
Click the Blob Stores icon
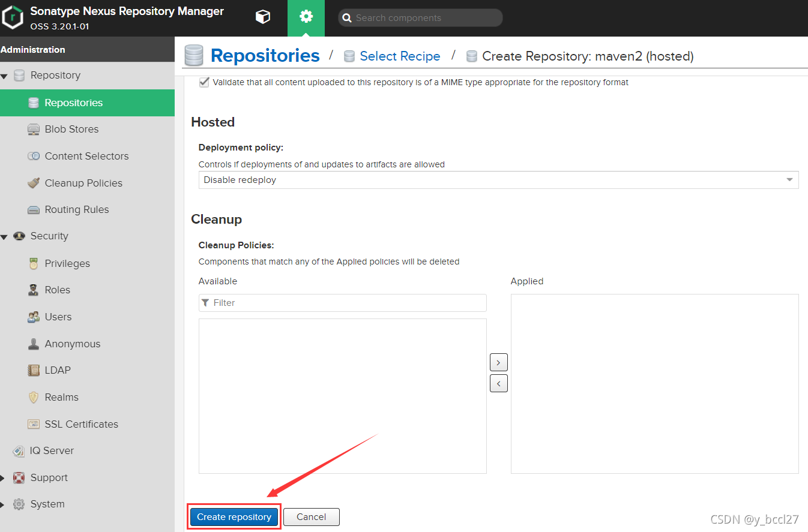coord(34,130)
